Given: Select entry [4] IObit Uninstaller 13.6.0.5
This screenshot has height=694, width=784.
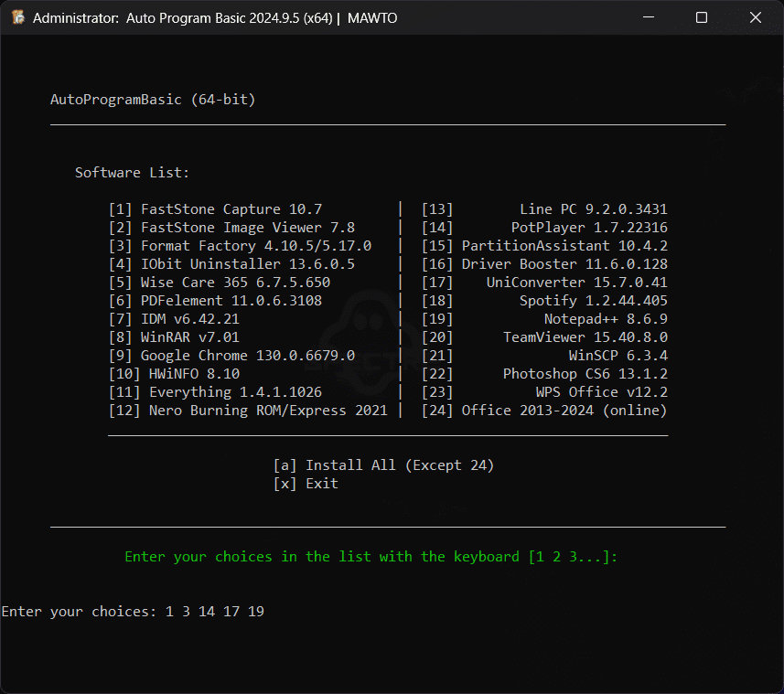Looking at the screenshot, I should pyautogui.click(x=232, y=264).
